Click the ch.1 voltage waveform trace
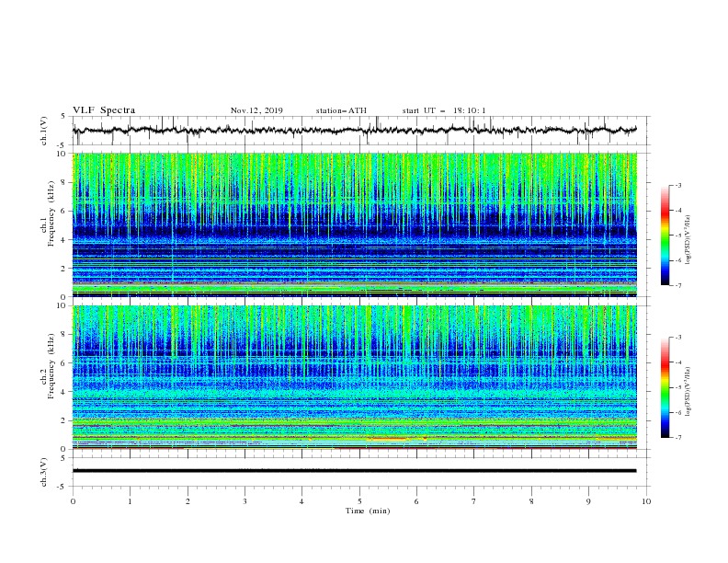Image resolution: width=728 pixels, height=563 pixels. (355, 130)
